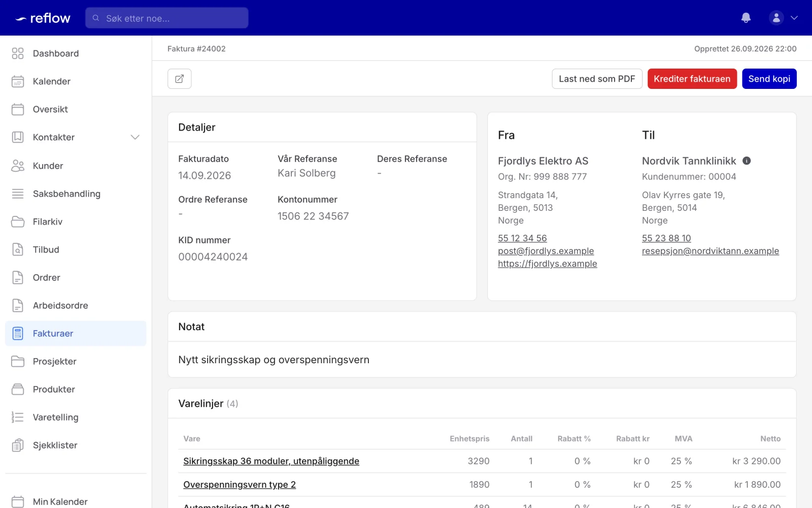
Task: Click the reflow logo
Action: (x=43, y=18)
